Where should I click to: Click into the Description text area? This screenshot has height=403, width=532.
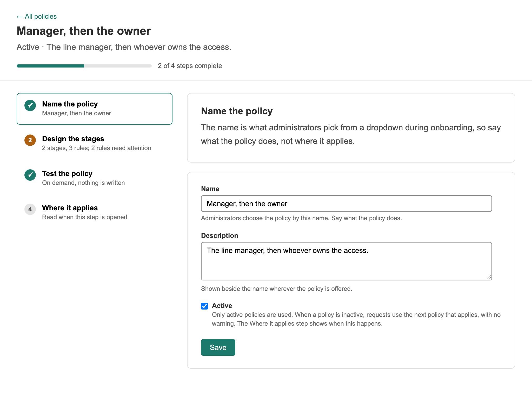[347, 261]
